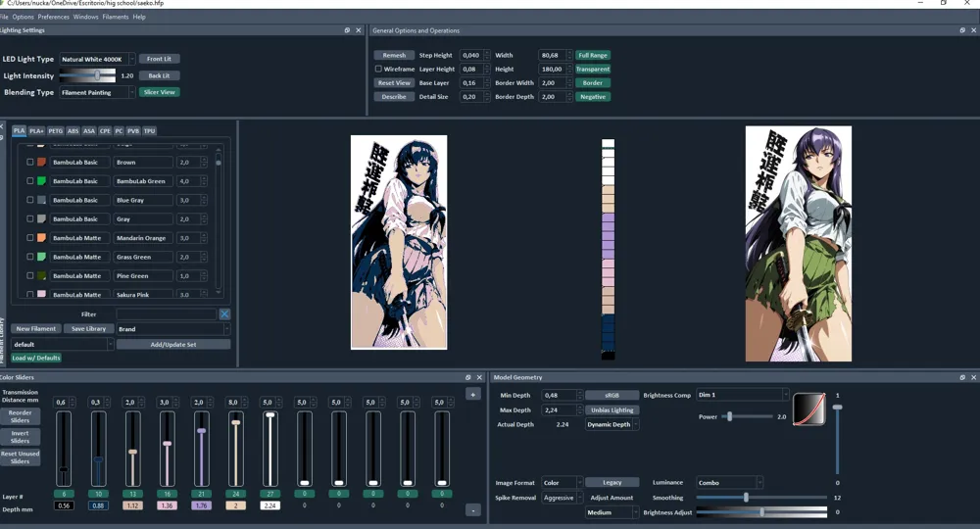Clear the filament Filter with X icon
This screenshot has height=529, width=980.
224,314
